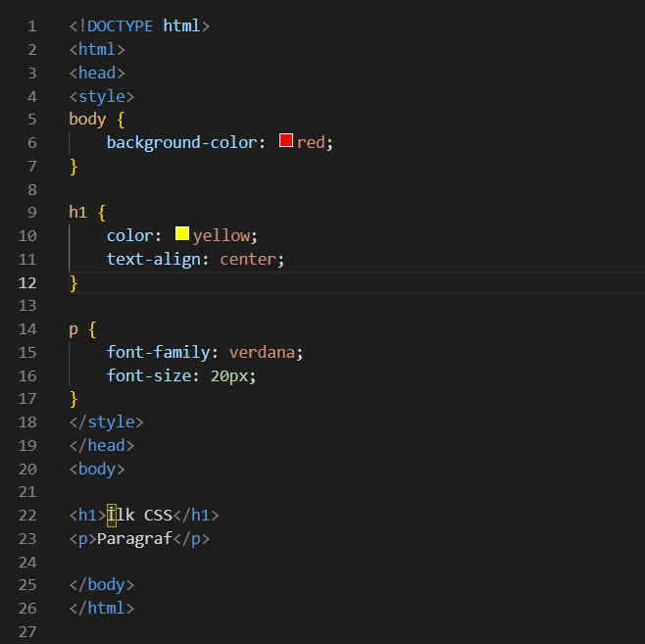Select line number 1 in gutter

(x=32, y=25)
